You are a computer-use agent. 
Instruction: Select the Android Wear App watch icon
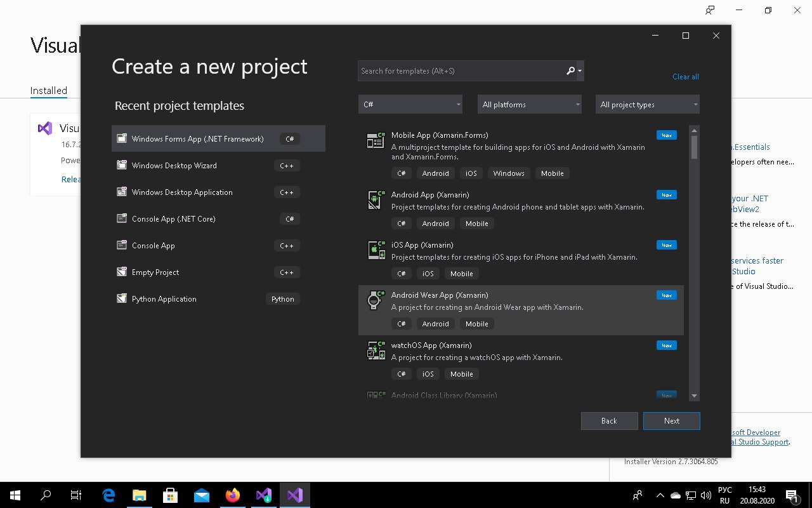(x=376, y=300)
